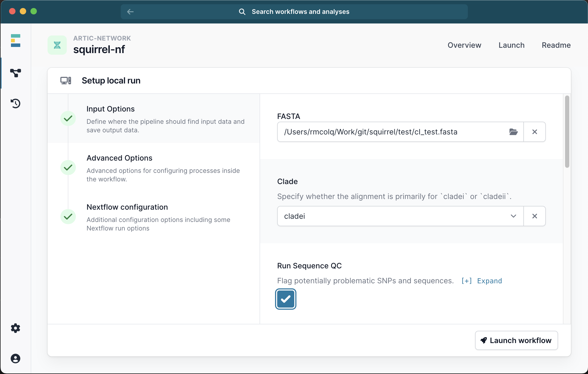This screenshot has width=588, height=374.
Task: Clear the FASTA file path
Action: (x=535, y=132)
